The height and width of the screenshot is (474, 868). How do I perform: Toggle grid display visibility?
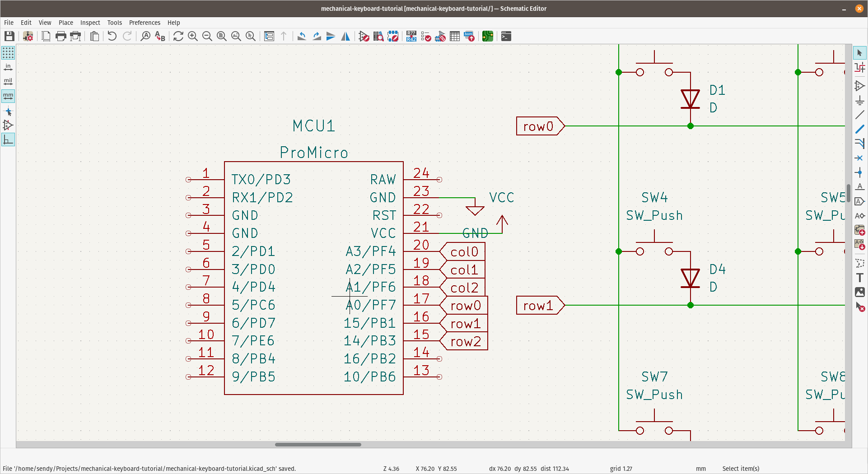(8, 53)
